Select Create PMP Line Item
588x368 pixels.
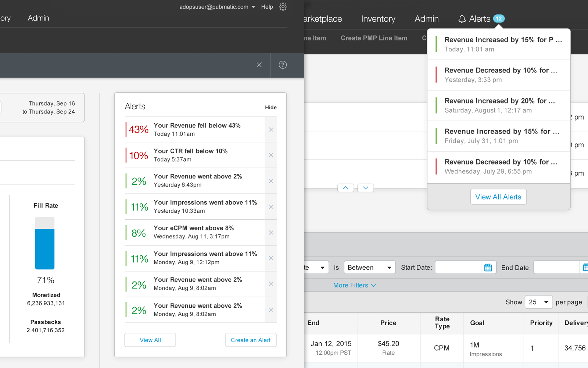tap(373, 38)
